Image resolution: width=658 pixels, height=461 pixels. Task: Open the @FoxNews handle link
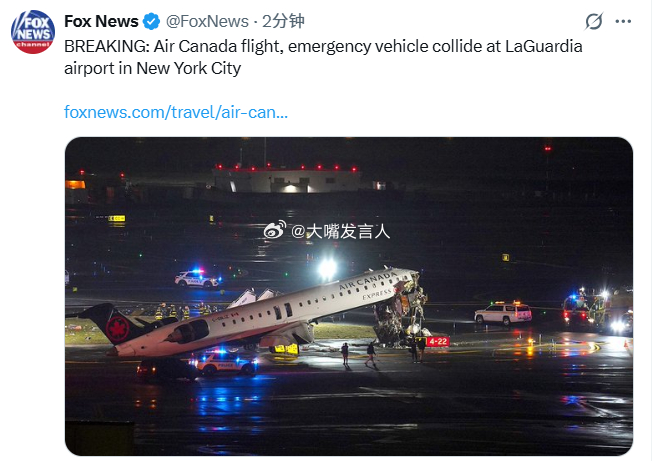coord(207,21)
